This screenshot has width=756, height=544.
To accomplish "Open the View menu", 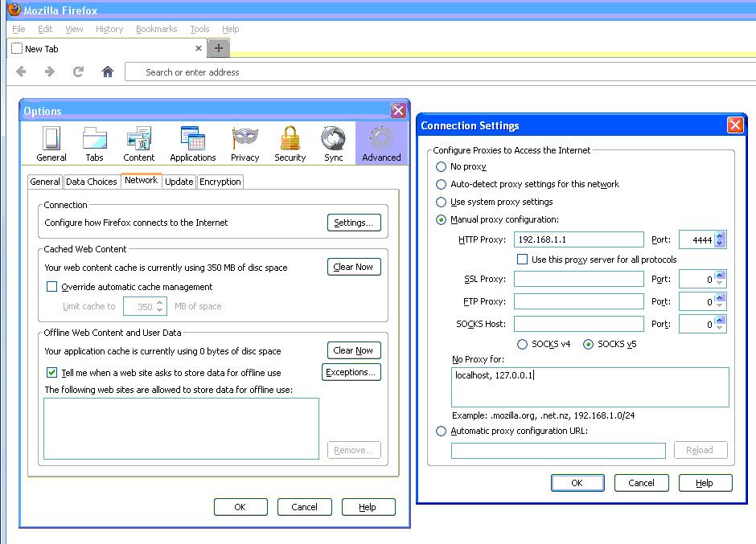I will [74, 29].
